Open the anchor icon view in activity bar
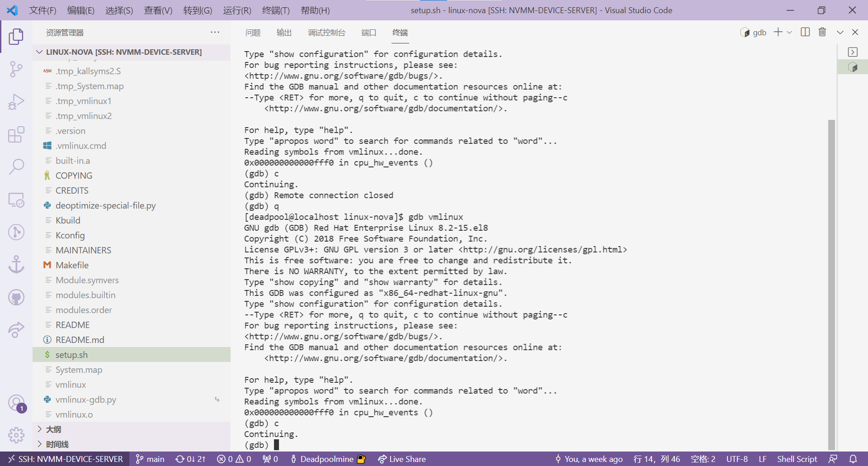Screen dimensions: 868x466 [x=16, y=265]
